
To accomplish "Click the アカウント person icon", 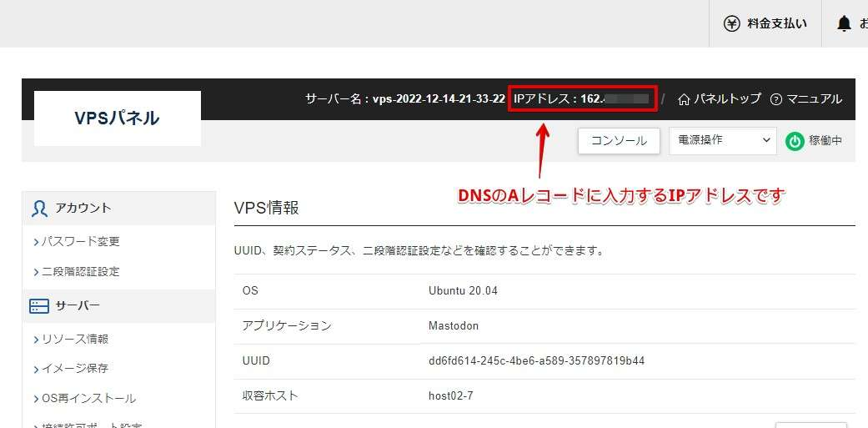I will (39, 209).
